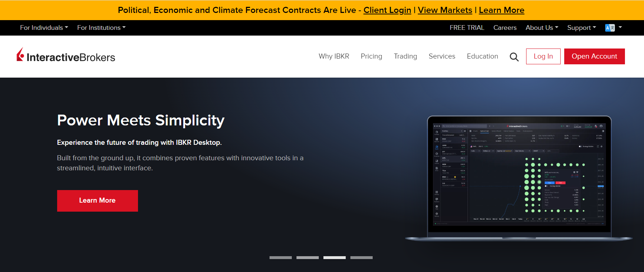Expand the For Institutions dropdown

(x=101, y=28)
